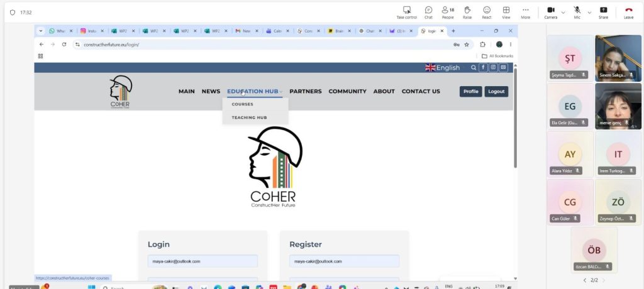Click the Register email field
Viewport: 644px width, 289px height.
point(344,261)
